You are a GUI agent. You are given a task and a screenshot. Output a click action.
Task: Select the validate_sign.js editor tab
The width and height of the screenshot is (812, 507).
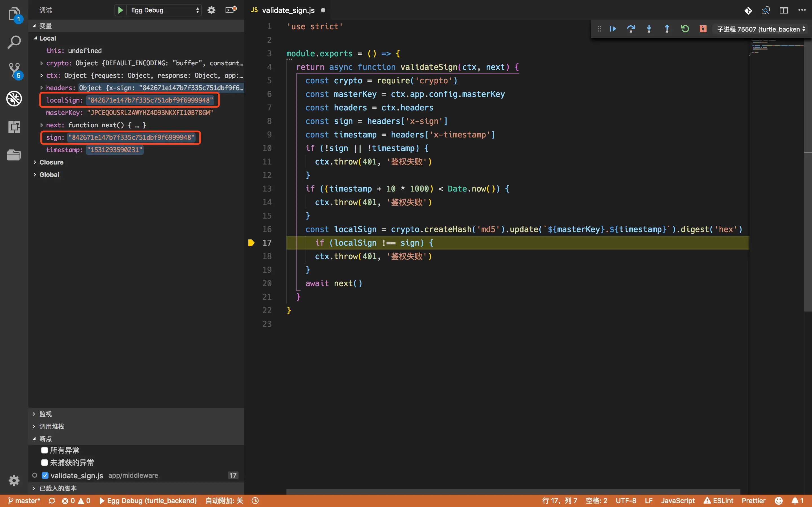tap(288, 10)
